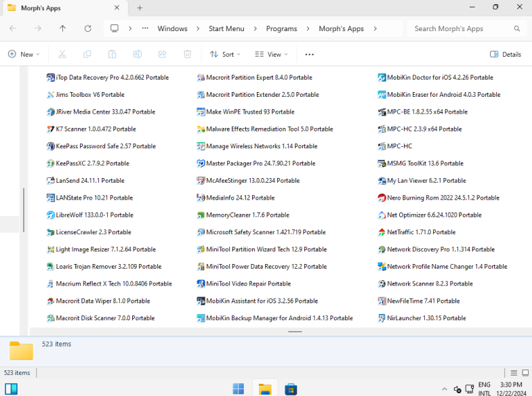
Task: Toggle the Details pane button
Action: [506, 54]
